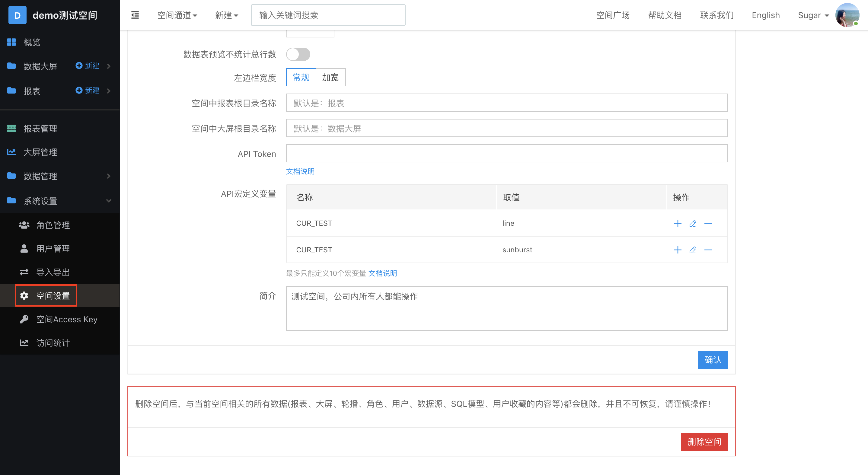The image size is (868, 475).
Task: Add a macro variable after the sunburst row
Action: point(678,250)
